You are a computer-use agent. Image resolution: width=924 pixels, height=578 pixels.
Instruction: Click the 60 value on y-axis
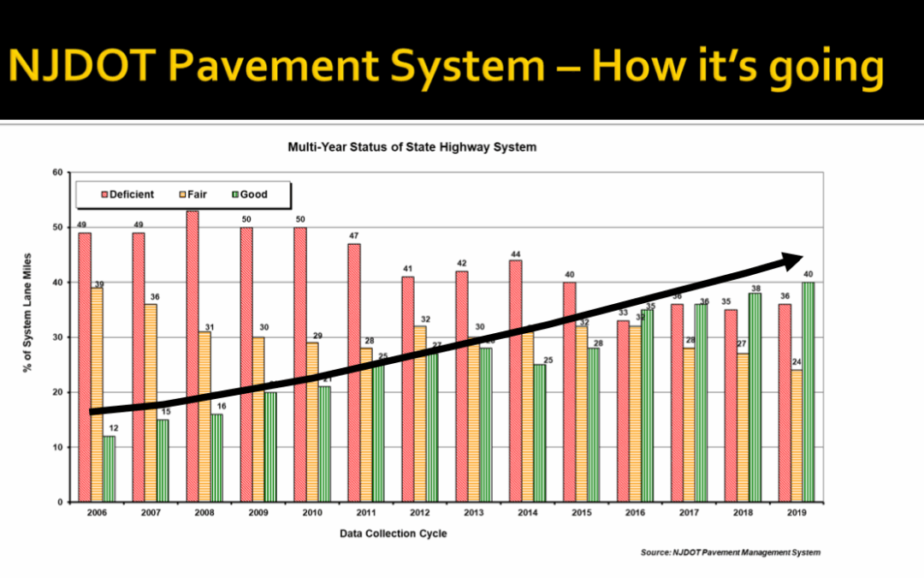tap(57, 172)
